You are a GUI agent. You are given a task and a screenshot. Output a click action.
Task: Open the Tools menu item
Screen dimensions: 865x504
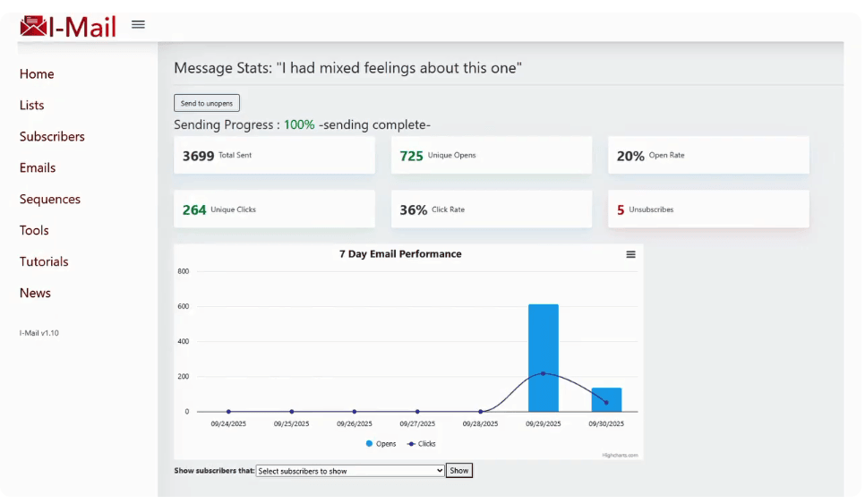tap(34, 230)
